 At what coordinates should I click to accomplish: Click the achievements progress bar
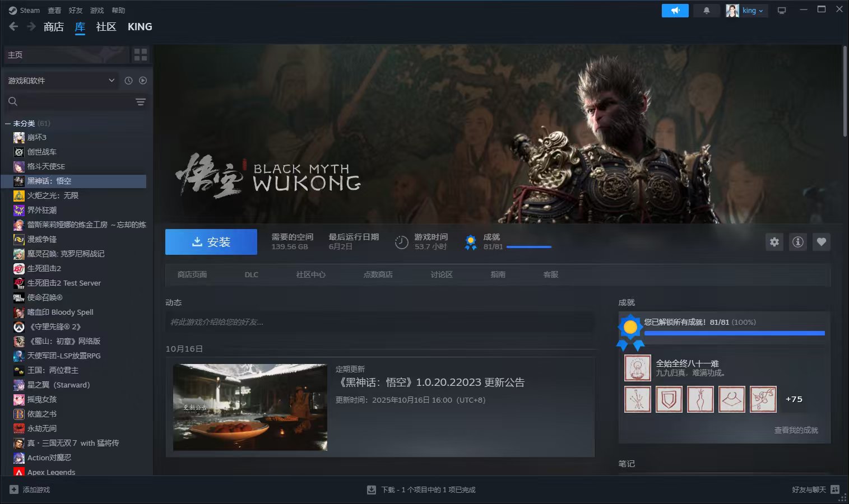coord(735,333)
